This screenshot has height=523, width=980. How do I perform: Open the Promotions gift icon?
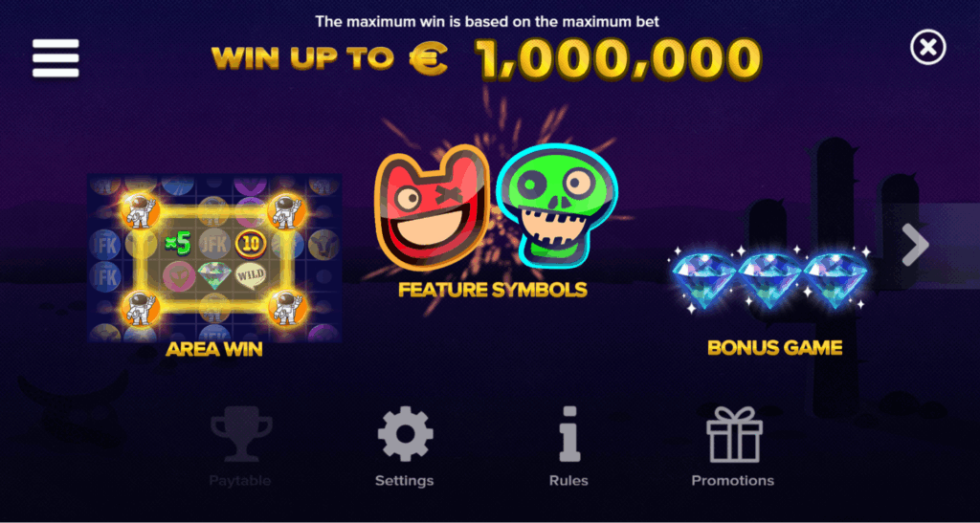(x=734, y=434)
